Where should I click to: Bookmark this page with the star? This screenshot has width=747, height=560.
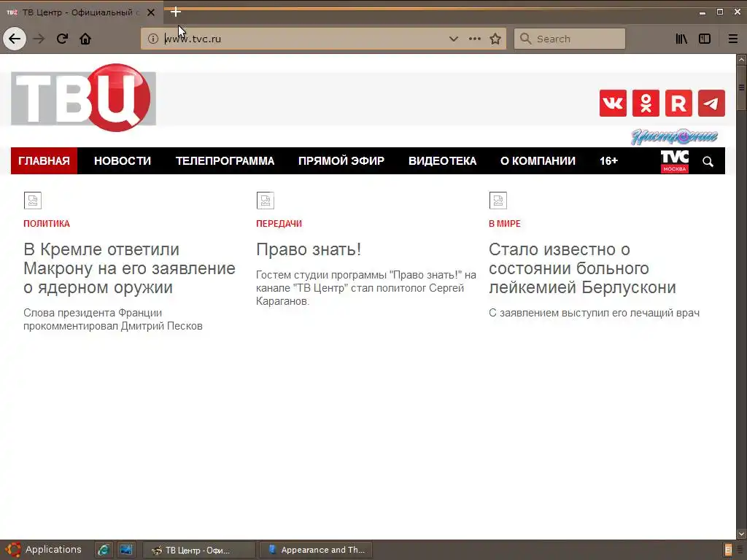[495, 39]
